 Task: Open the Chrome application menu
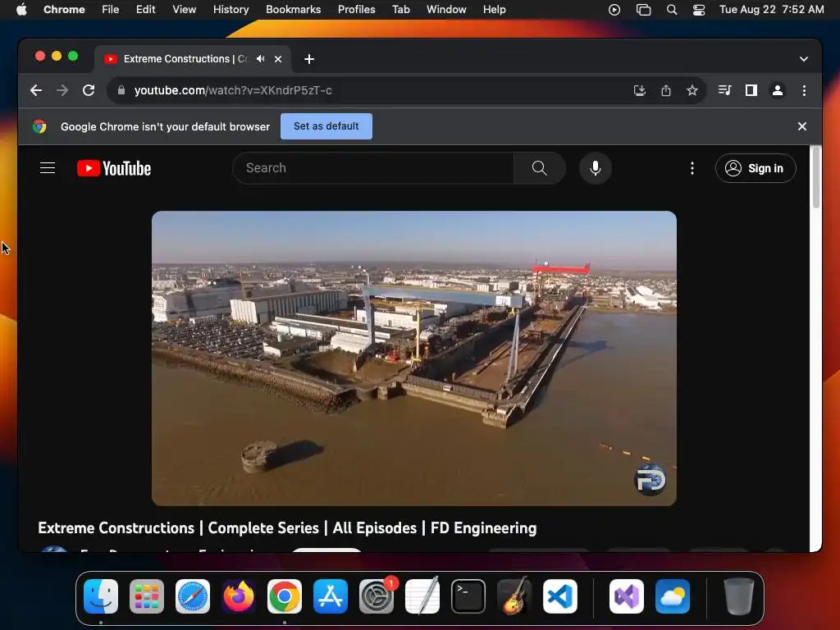64,10
